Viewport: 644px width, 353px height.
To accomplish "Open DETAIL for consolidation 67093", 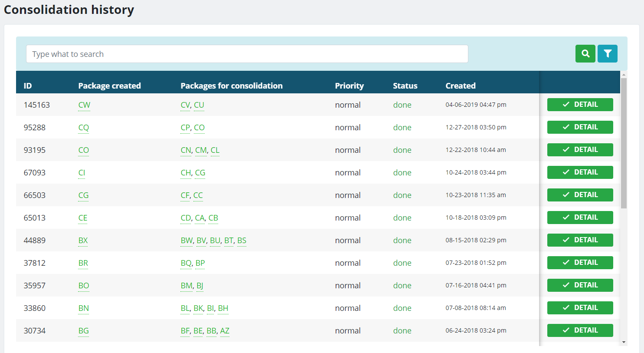I will 580,172.
